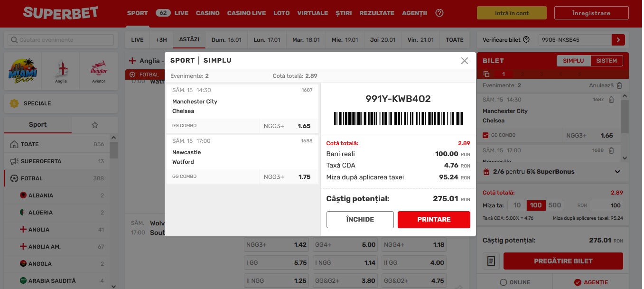This screenshot has width=644, height=289.
Task: Click the Anulează link in bet slip
Action: [x=602, y=85]
